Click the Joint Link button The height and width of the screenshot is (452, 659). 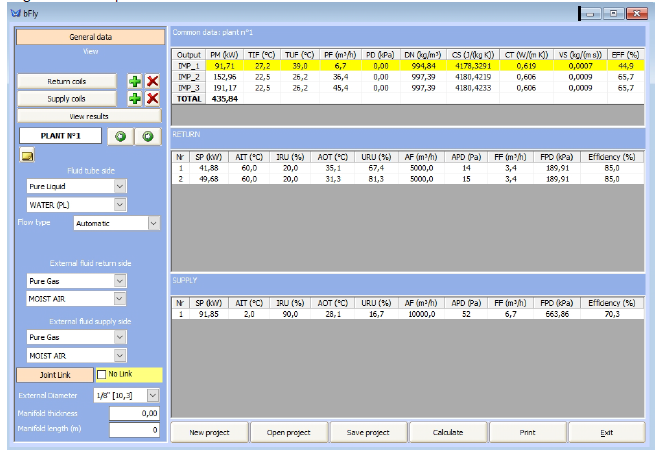pos(55,375)
